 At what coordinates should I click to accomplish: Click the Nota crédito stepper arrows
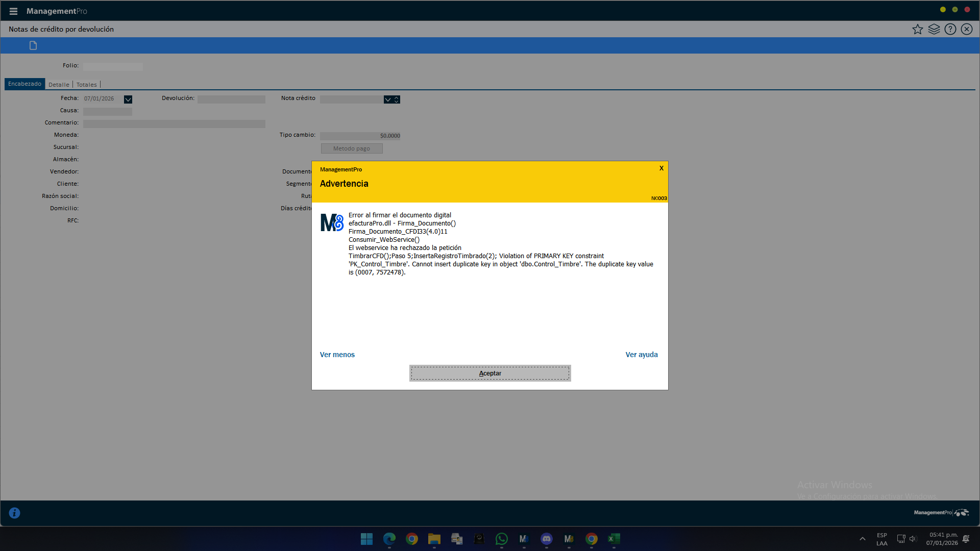click(x=397, y=99)
